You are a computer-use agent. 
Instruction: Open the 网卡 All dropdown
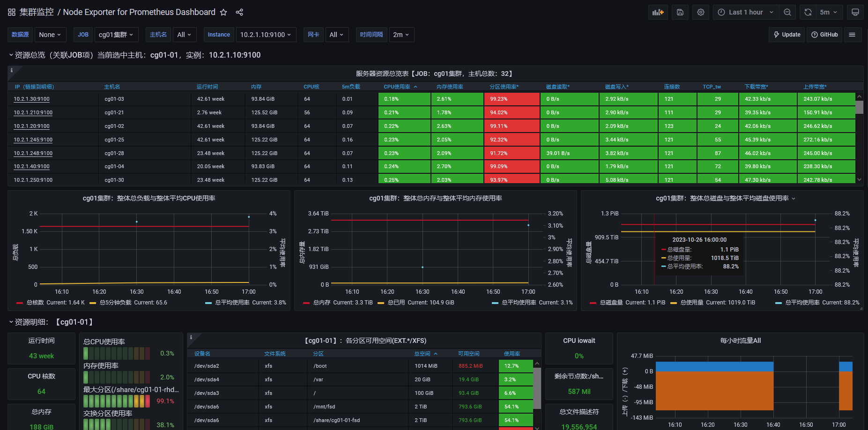pyautogui.click(x=336, y=35)
